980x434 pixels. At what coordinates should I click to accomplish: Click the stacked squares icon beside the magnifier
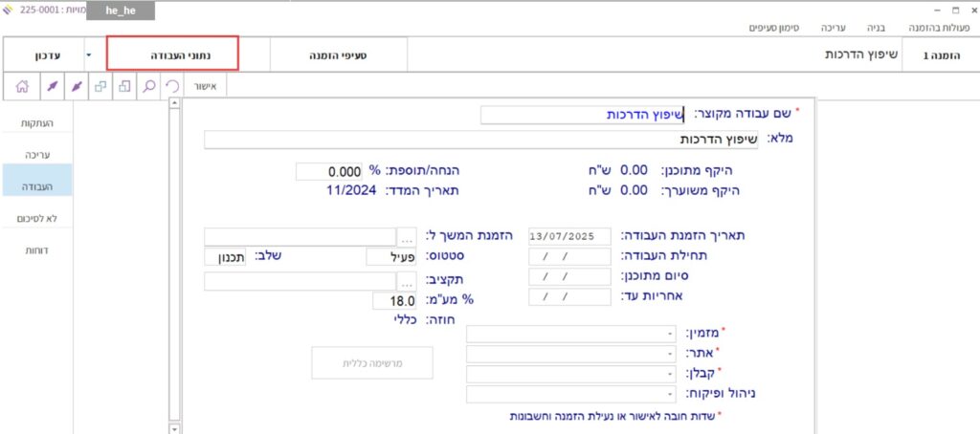point(125,86)
